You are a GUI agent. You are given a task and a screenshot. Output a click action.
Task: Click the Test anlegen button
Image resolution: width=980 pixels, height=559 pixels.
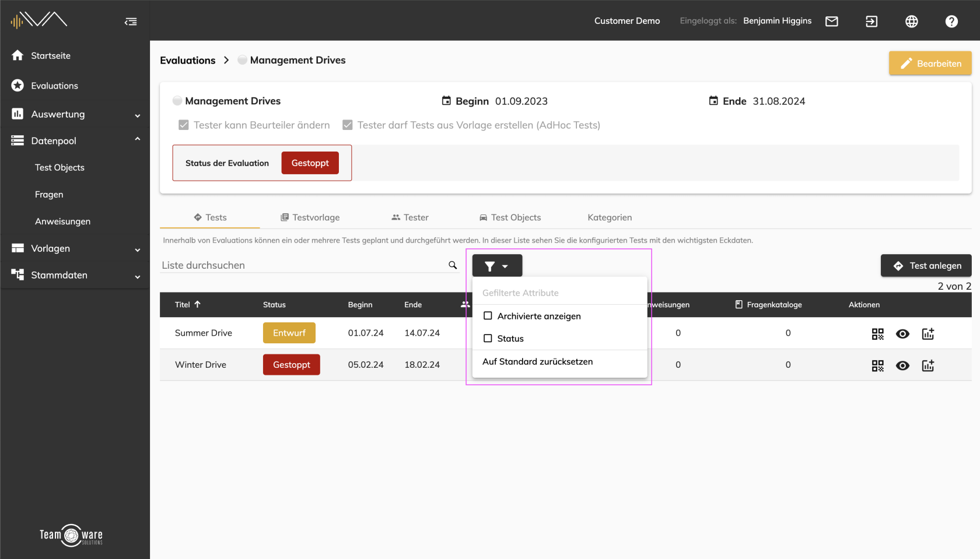pyautogui.click(x=926, y=266)
